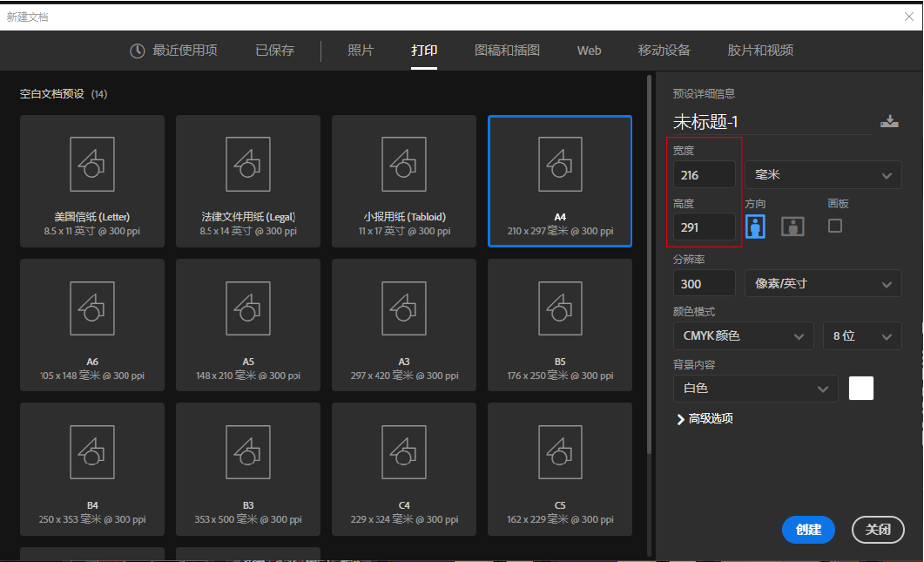
Task: Click the text 229 x 324 毫米 @ 300 ppi
Action: pos(404,519)
